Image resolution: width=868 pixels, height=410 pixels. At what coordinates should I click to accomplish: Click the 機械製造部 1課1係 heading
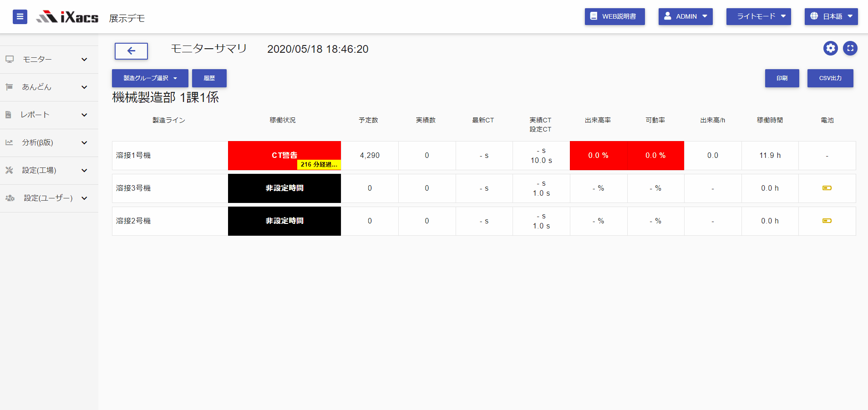(x=166, y=97)
